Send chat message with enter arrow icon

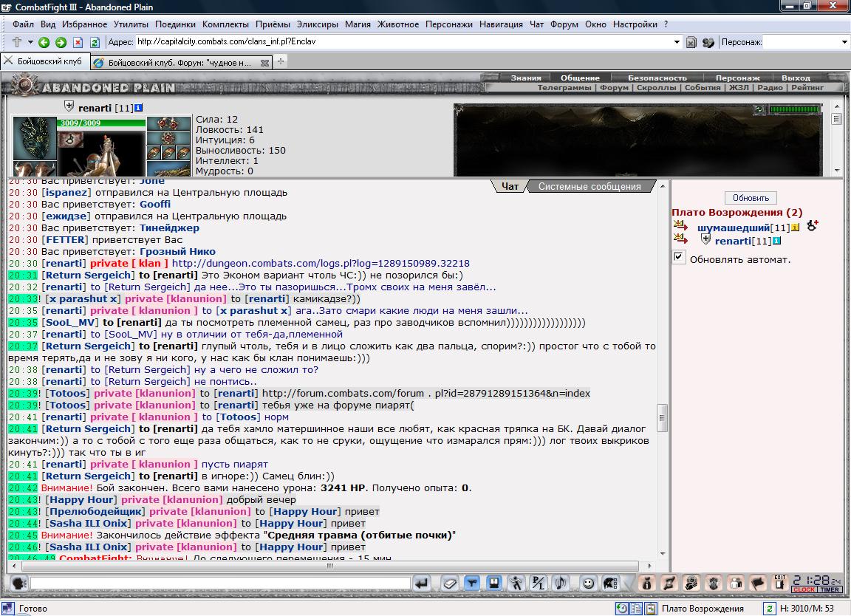click(421, 584)
